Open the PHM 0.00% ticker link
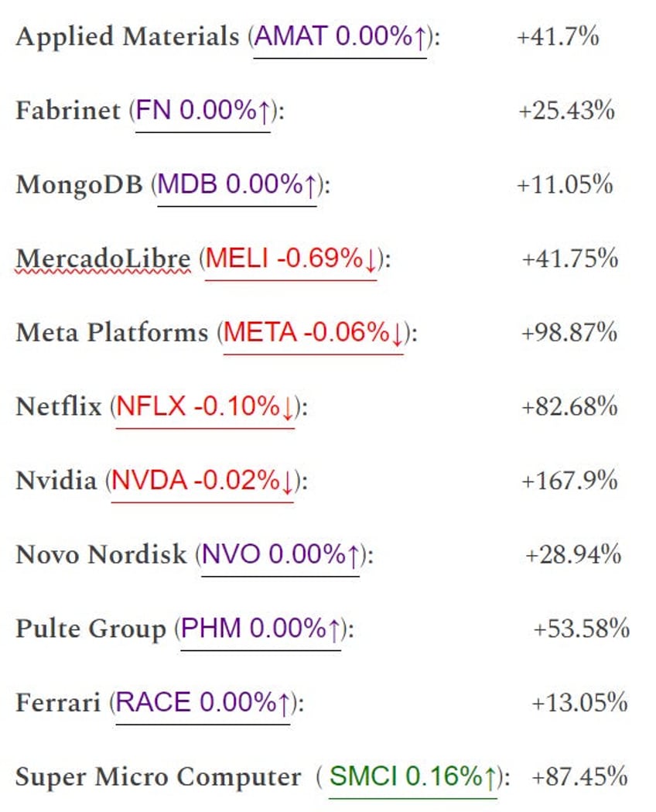 tap(261, 630)
